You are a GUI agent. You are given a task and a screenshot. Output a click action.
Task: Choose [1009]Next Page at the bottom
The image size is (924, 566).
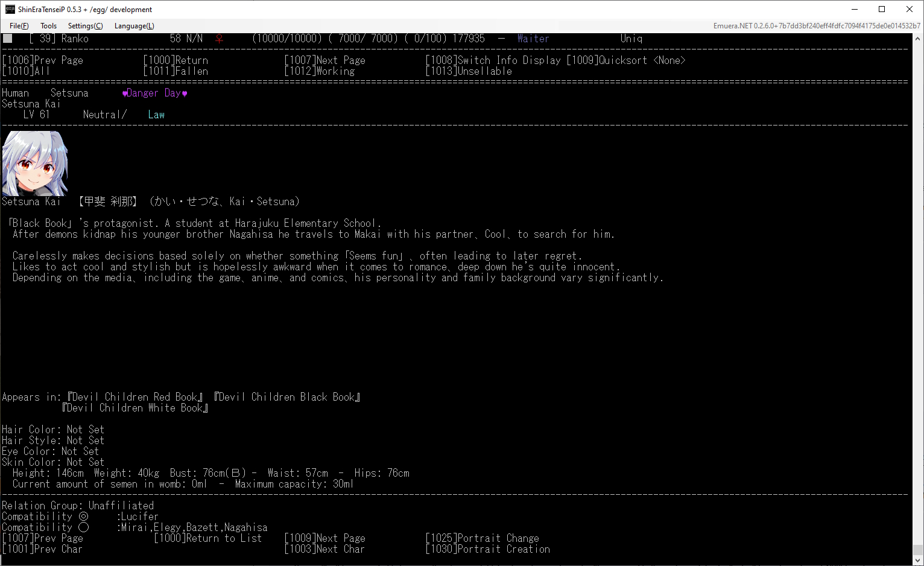(x=325, y=538)
